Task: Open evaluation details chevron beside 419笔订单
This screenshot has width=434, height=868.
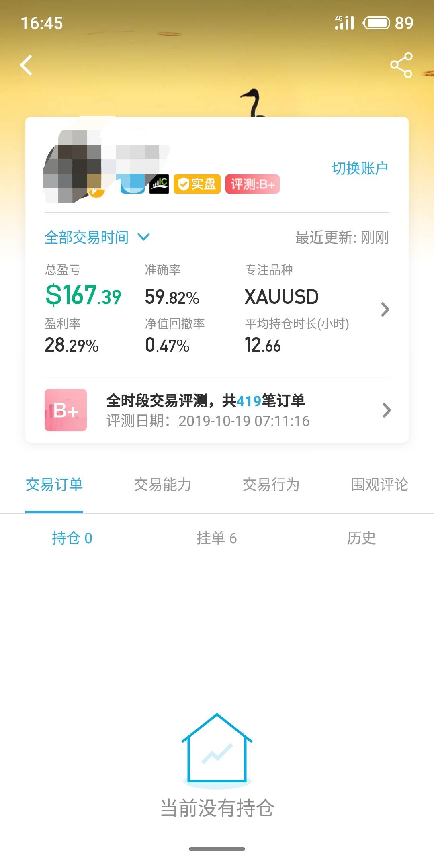Action: [x=387, y=410]
